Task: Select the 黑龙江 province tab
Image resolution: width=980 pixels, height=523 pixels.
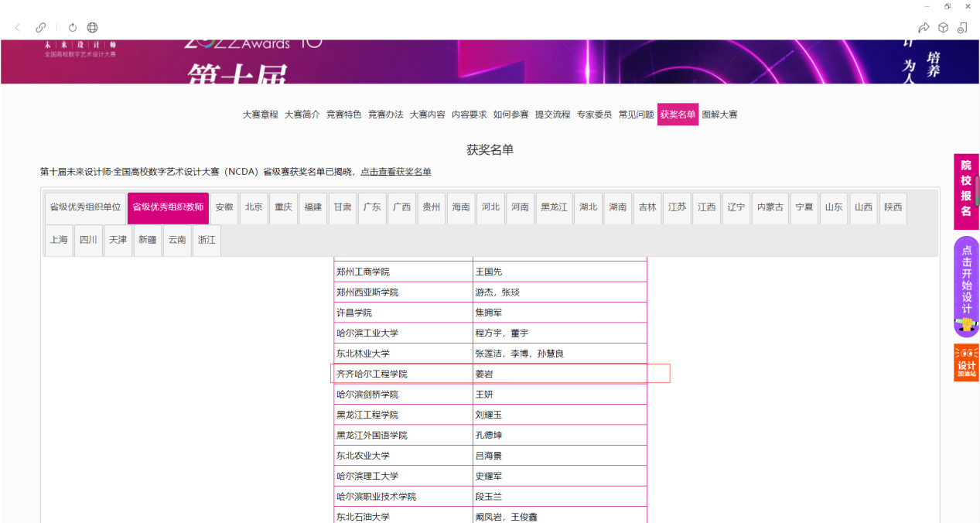Action: 554,207
